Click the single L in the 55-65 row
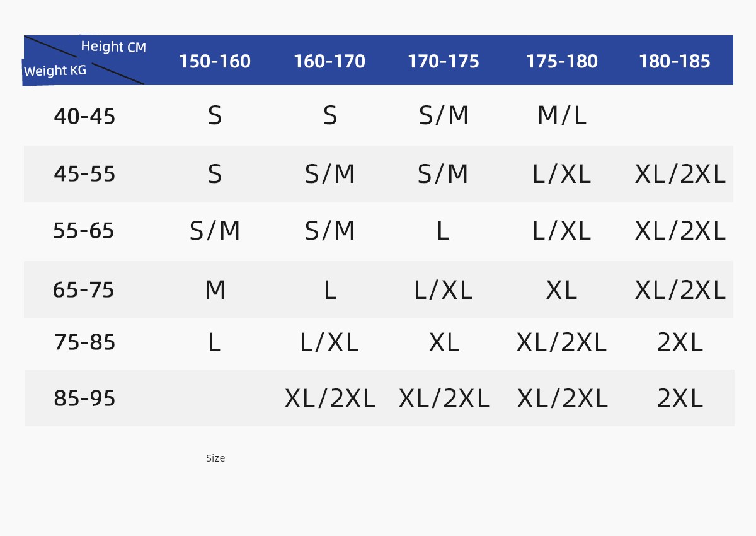The image size is (756, 536). pos(443,231)
